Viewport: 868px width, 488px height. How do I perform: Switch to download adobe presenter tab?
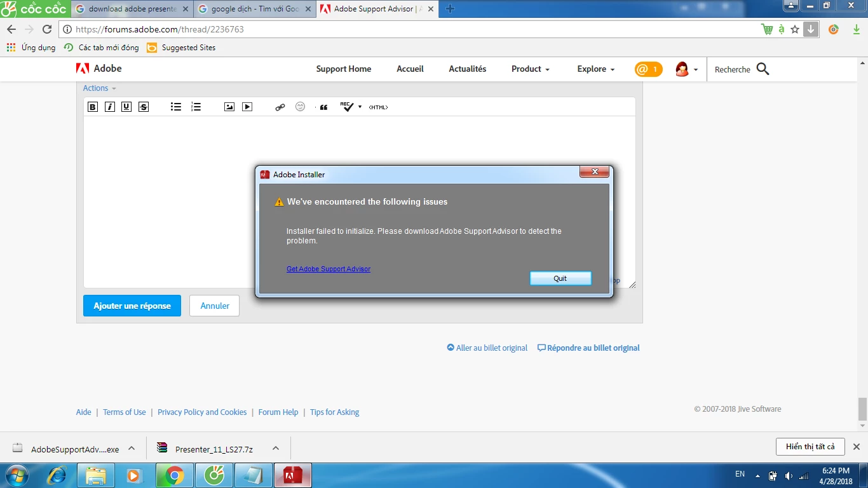[x=132, y=9]
